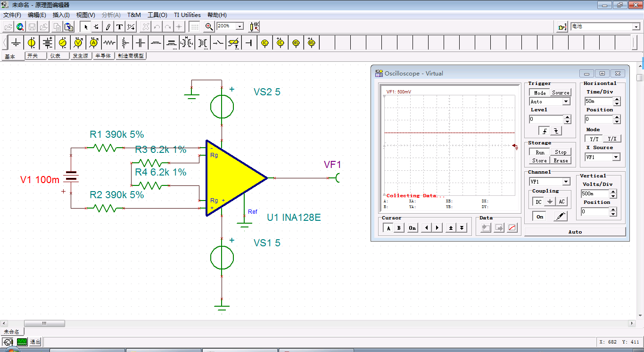Increase Time/Div stepper value
Viewport: 644px width, 352px height.
tap(617, 99)
